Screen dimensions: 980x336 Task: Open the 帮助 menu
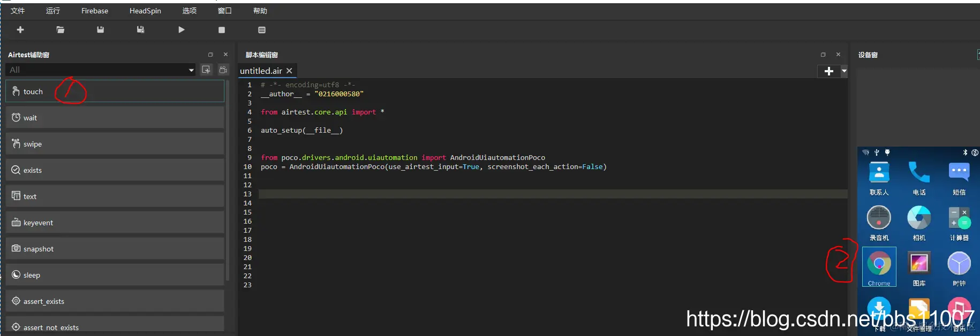[x=260, y=11]
